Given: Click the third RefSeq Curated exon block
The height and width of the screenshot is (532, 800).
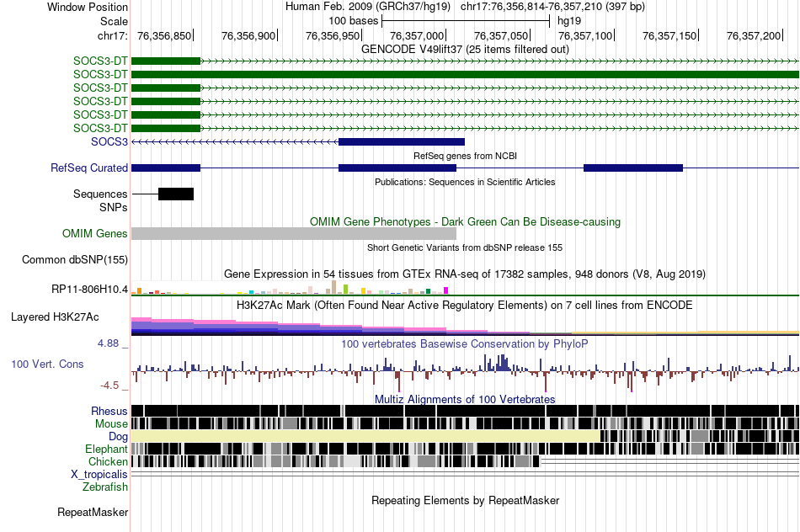Looking at the screenshot, I should click(633, 168).
